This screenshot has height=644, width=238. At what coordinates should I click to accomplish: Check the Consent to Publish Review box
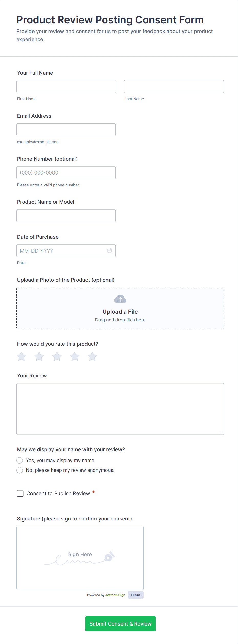click(x=20, y=493)
